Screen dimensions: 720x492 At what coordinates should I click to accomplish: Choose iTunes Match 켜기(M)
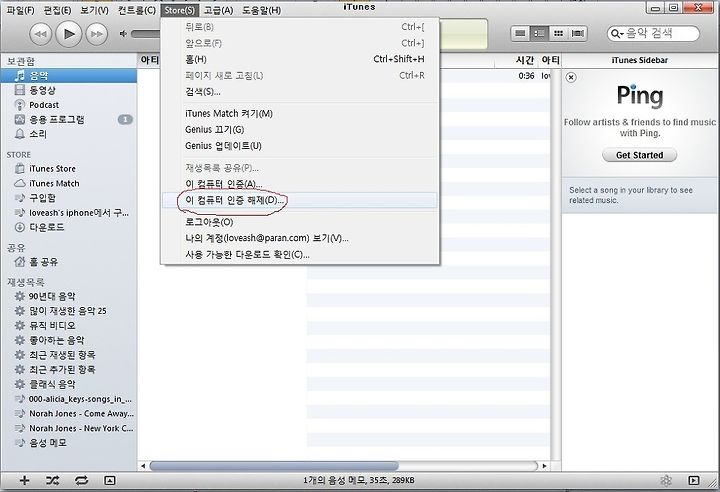coord(300,113)
